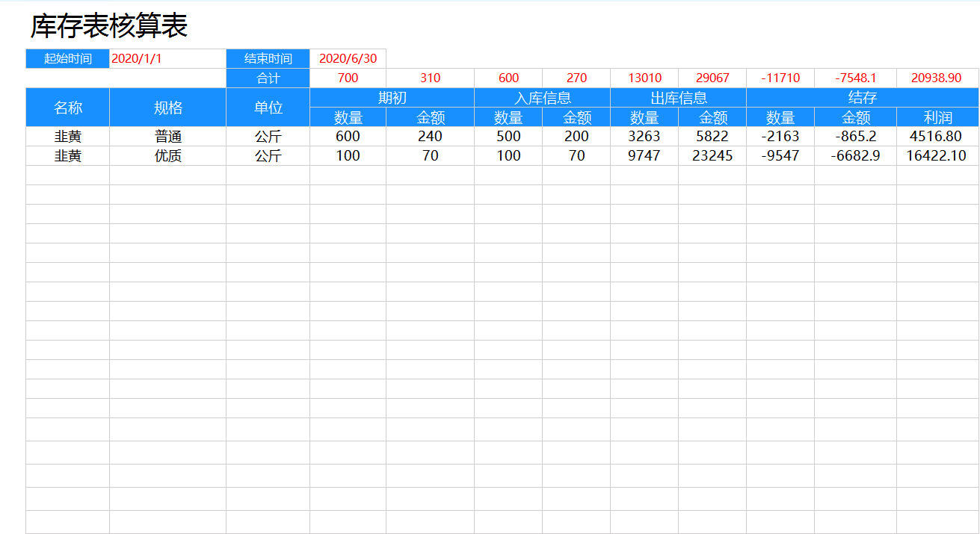Click outbound quantity 3263

tap(644, 137)
